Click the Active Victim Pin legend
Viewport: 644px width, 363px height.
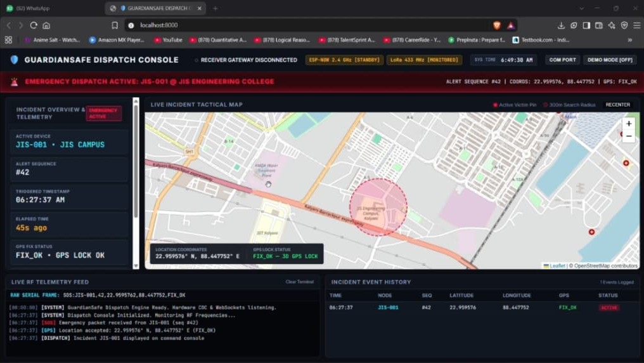[x=515, y=105]
